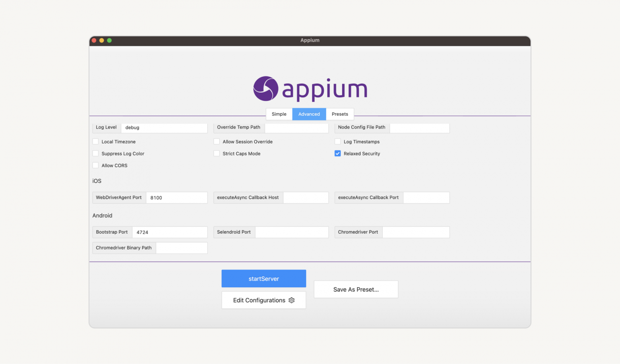Focus the Override Temp Path input
Screen dimensions: 620x364
[x=296, y=128]
